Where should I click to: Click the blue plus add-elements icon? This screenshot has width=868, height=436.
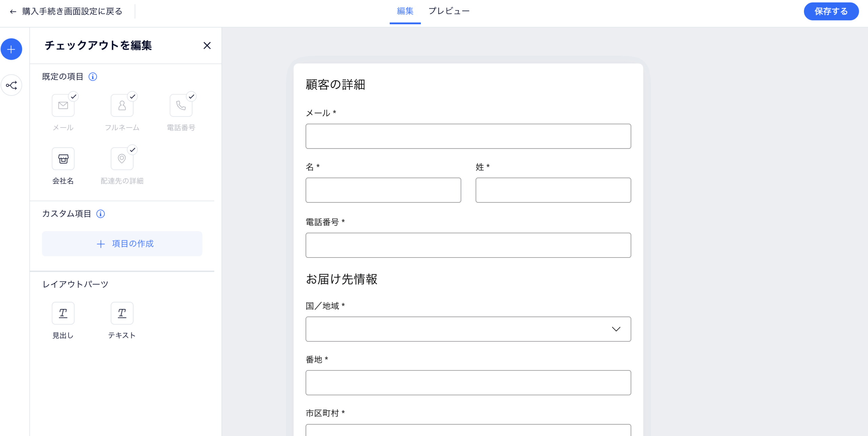pos(11,50)
